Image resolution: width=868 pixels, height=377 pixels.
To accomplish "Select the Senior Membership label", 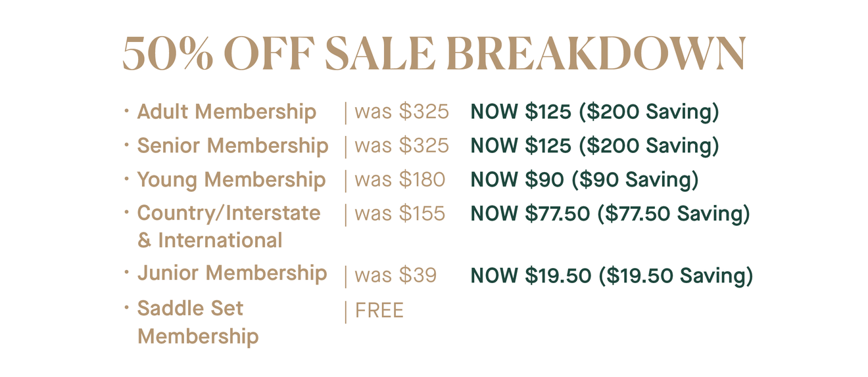I will tap(232, 146).
